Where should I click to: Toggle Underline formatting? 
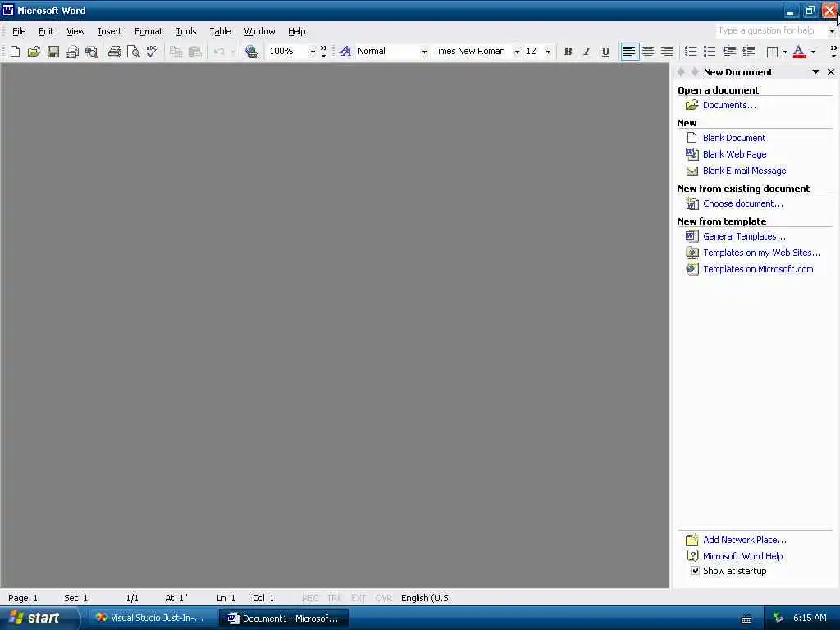pos(605,52)
